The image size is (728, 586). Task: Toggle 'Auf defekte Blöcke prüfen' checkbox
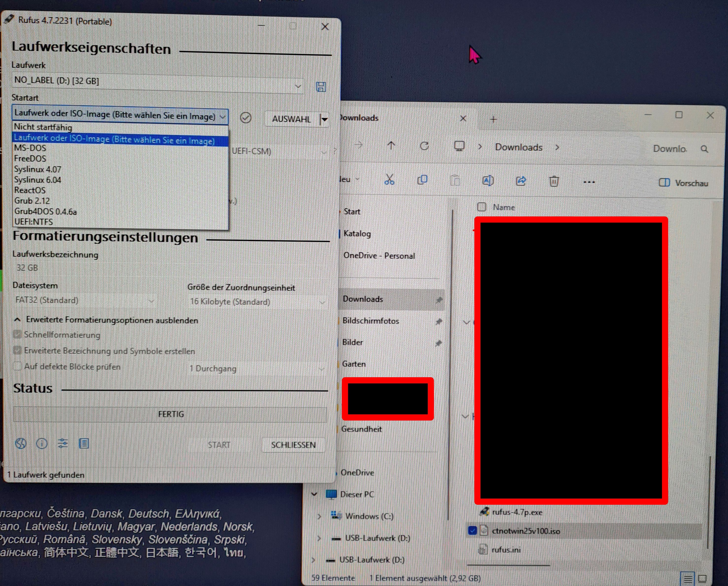tap(17, 366)
